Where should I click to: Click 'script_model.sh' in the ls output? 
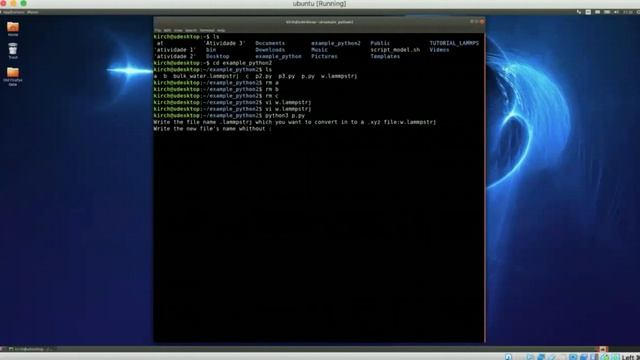click(395, 50)
